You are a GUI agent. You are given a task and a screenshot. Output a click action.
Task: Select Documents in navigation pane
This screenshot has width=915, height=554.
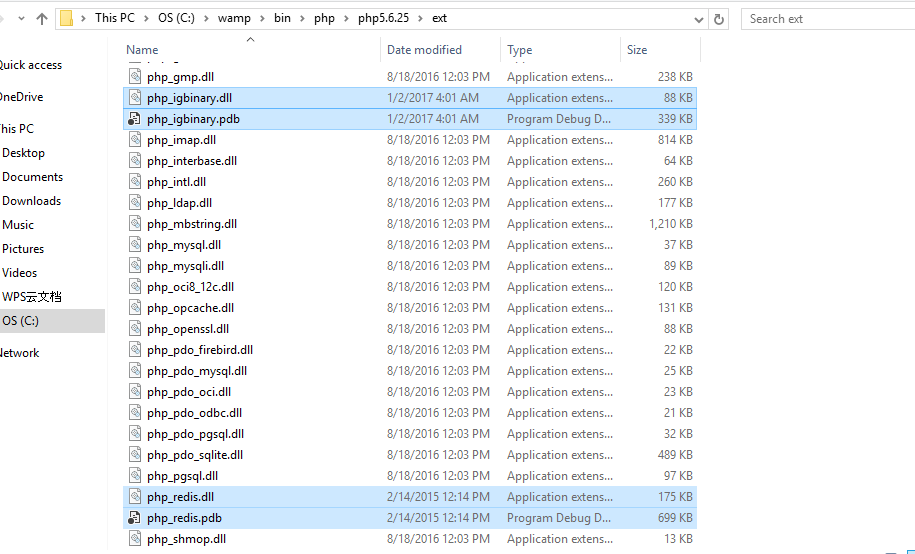[x=33, y=177]
